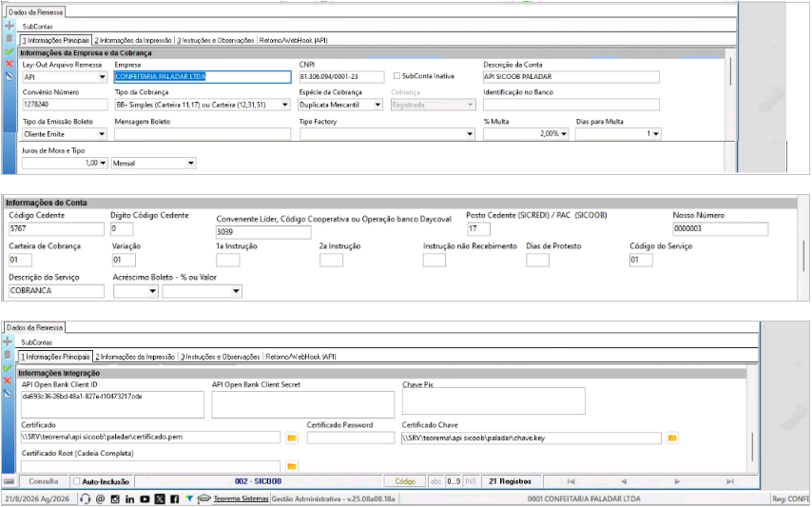Enable the Auto-Inclusão checkbox
The image size is (812, 507).
pos(77,481)
